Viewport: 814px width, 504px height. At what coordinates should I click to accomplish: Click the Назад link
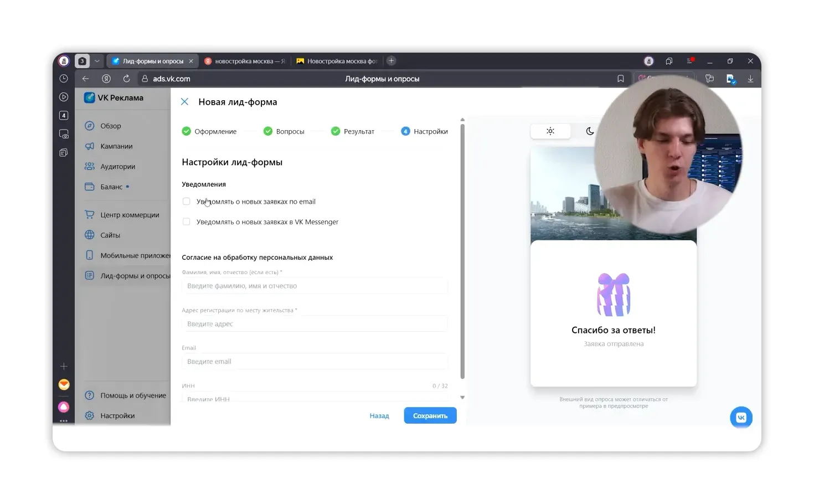tap(379, 416)
